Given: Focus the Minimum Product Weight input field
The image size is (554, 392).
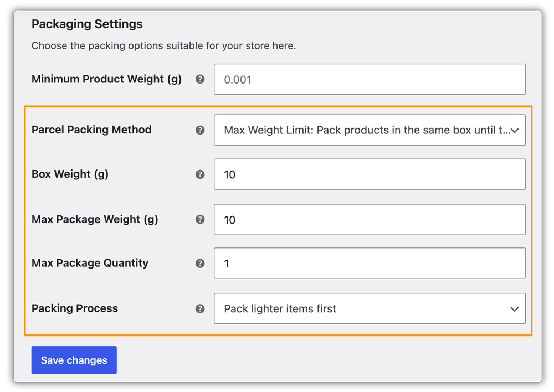Looking at the screenshot, I should click(x=370, y=79).
